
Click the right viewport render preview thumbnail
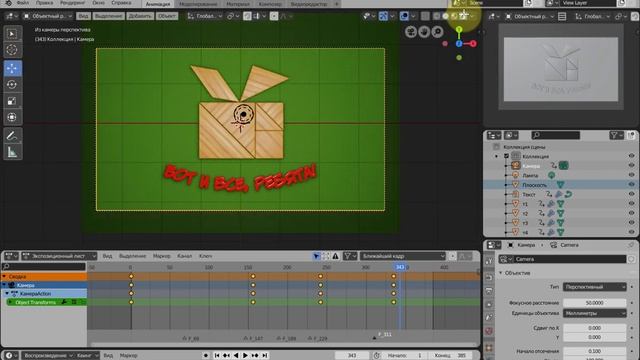coord(561,69)
